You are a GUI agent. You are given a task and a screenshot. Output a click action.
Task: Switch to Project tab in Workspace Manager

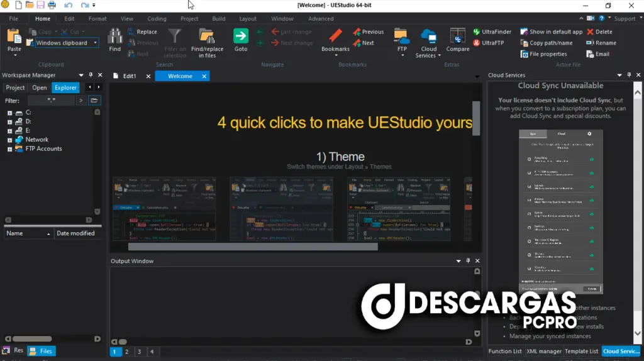(15, 87)
